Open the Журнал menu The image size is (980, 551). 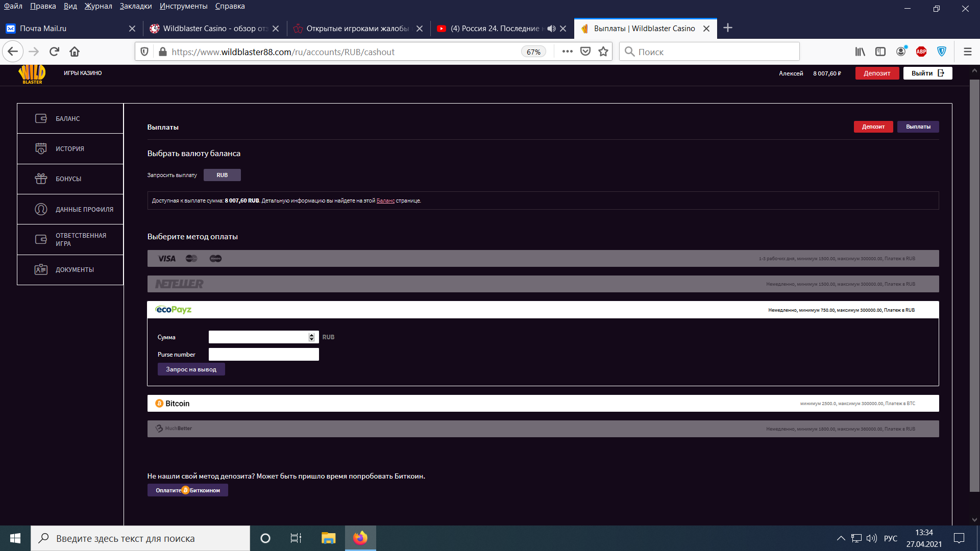[x=98, y=6]
